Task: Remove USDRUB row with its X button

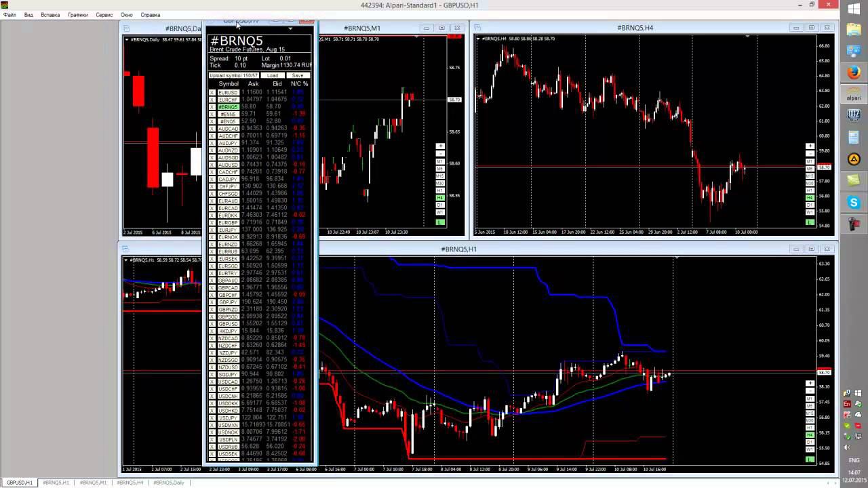Action: pyautogui.click(x=212, y=447)
